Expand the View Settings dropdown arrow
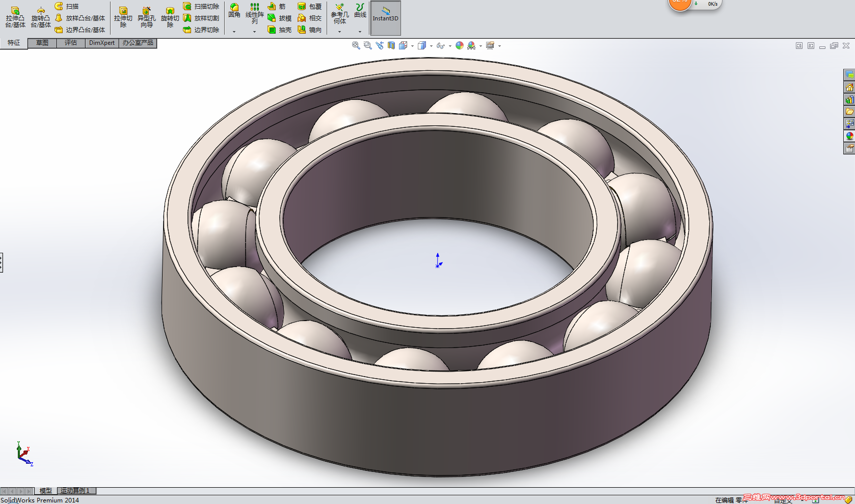This screenshot has width=855, height=504. (x=499, y=46)
